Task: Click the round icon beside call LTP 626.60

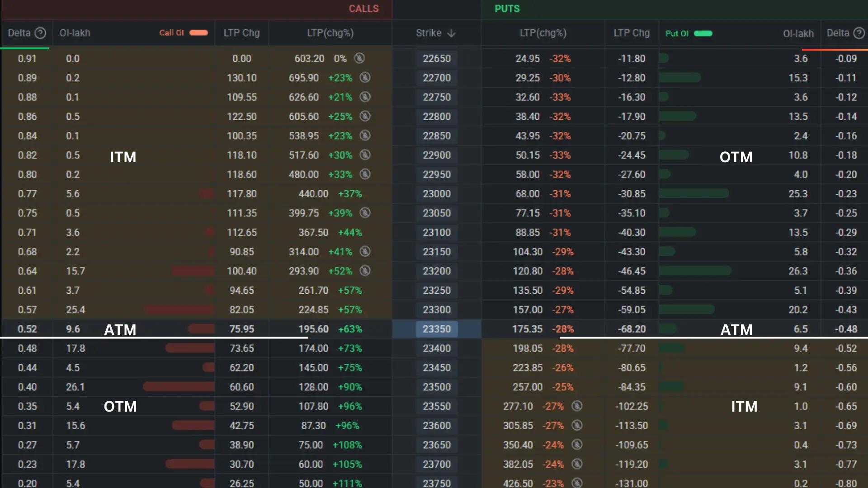Action: click(365, 97)
